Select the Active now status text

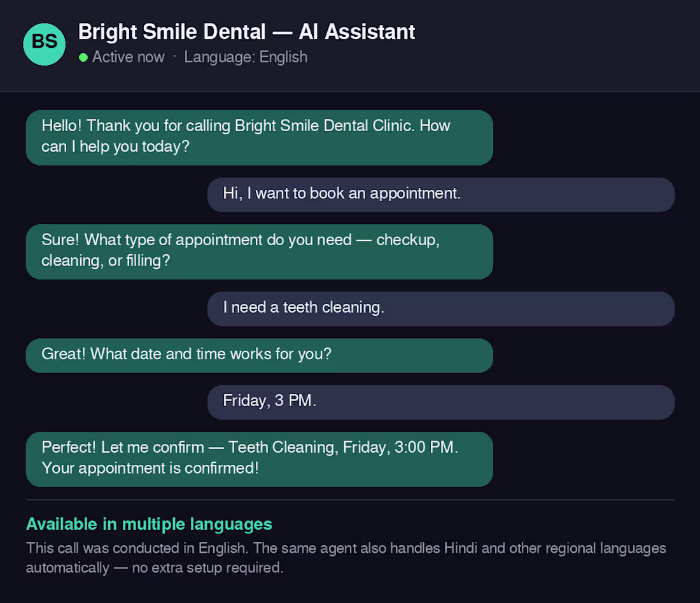point(128,57)
